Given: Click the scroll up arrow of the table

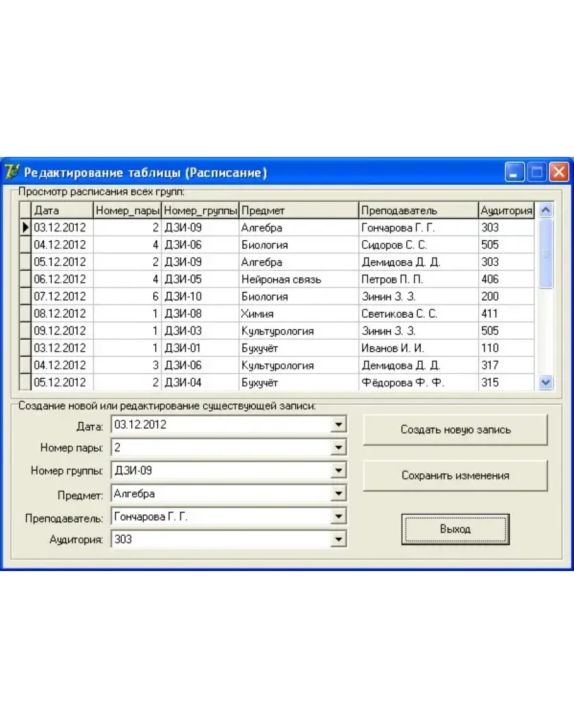Looking at the screenshot, I should [546, 211].
